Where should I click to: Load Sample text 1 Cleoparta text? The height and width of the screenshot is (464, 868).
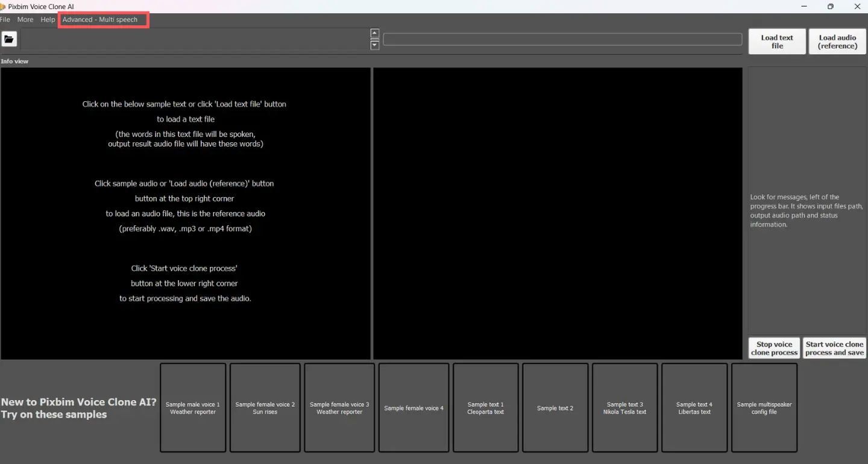click(486, 407)
